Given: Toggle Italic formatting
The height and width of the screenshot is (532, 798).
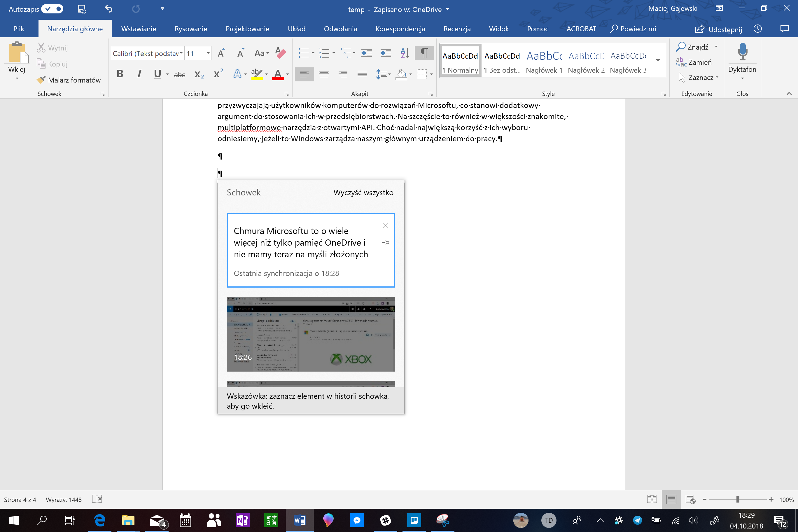Looking at the screenshot, I should click(x=139, y=74).
